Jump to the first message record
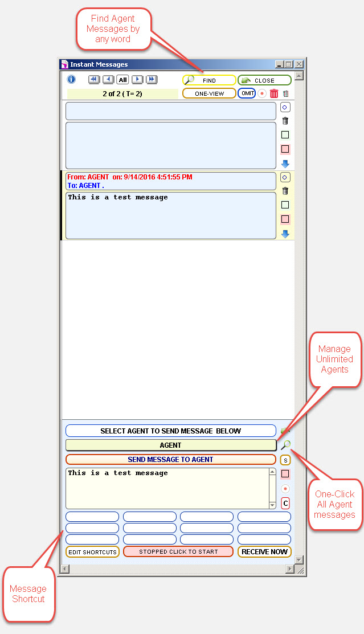364x634 pixels. [94, 80]
